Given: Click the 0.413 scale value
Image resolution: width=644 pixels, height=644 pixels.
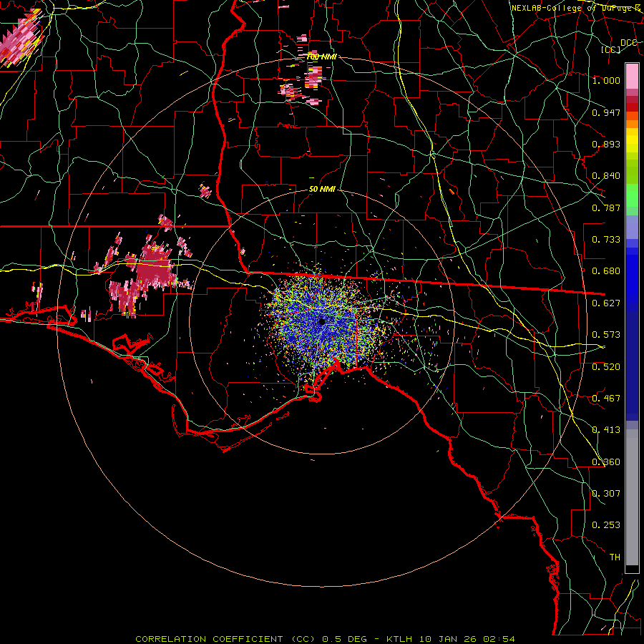Looking at the screenshot, I should click(x=606, y=430).
